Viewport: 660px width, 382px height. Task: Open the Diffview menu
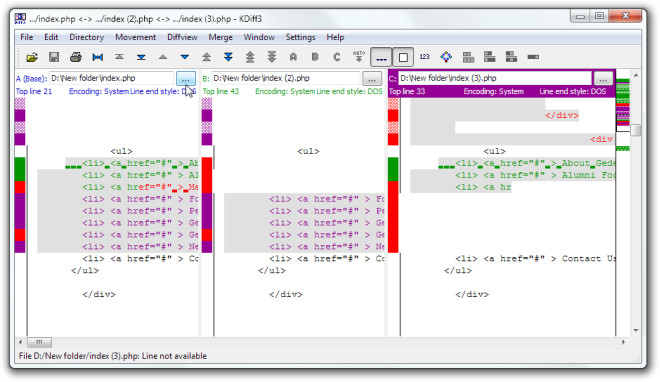[182, 37]
